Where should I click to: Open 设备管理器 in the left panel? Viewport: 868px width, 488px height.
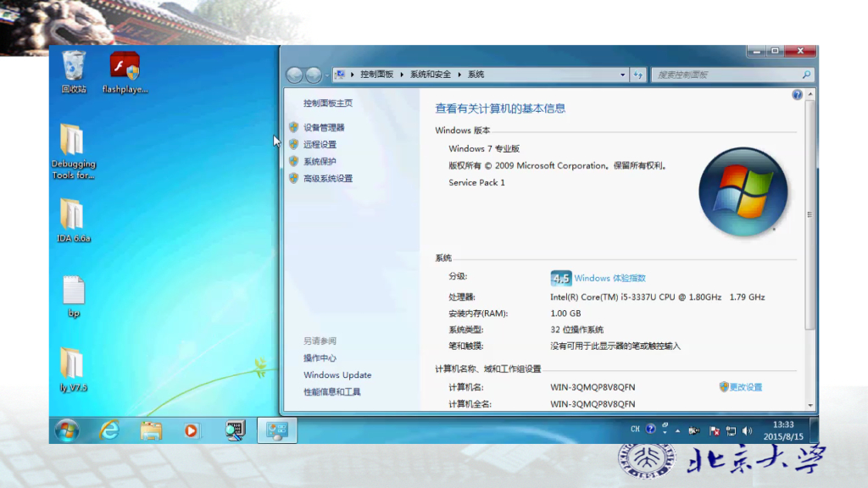pyautogui.click(x=324, y=127)
